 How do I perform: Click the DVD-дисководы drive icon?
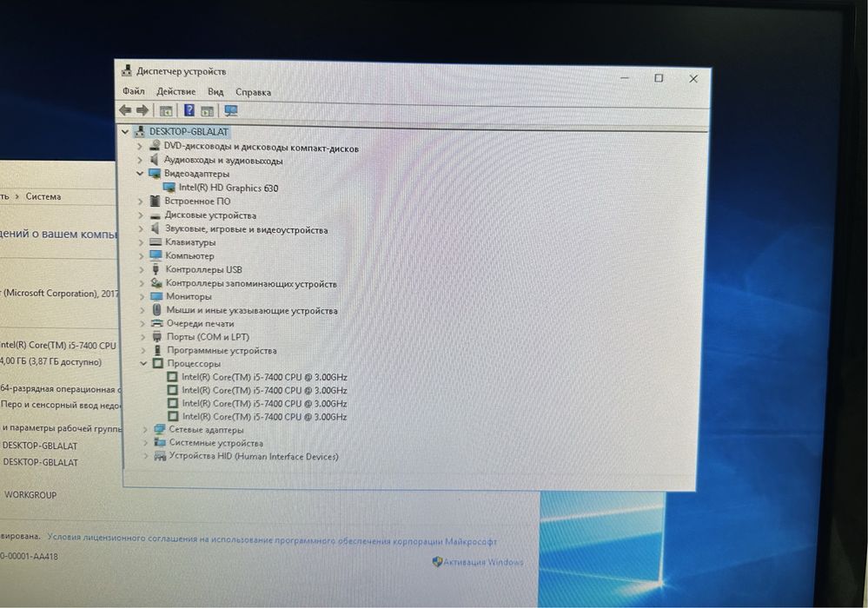(155, 147)
